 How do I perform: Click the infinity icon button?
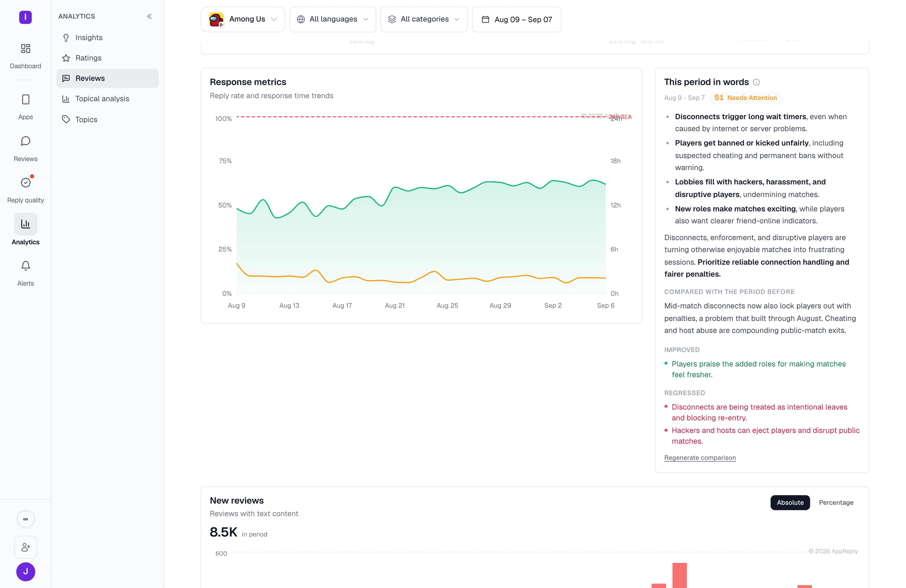tap(25, 519)
